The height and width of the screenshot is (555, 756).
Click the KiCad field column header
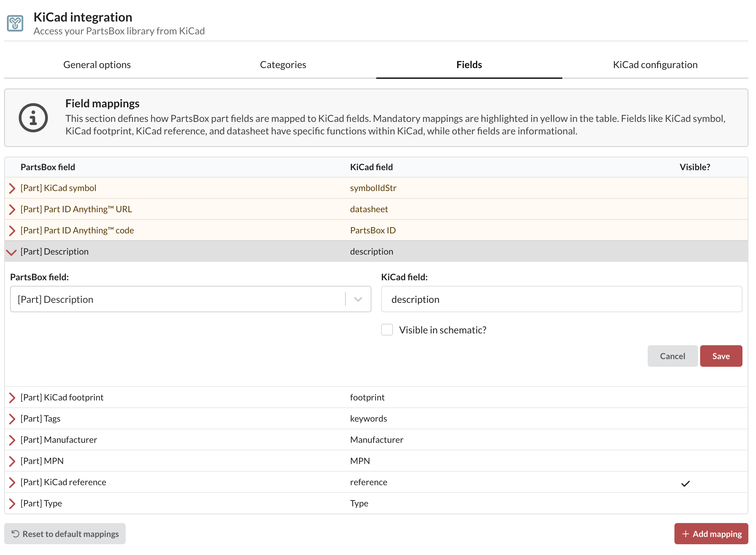point(371,167)
